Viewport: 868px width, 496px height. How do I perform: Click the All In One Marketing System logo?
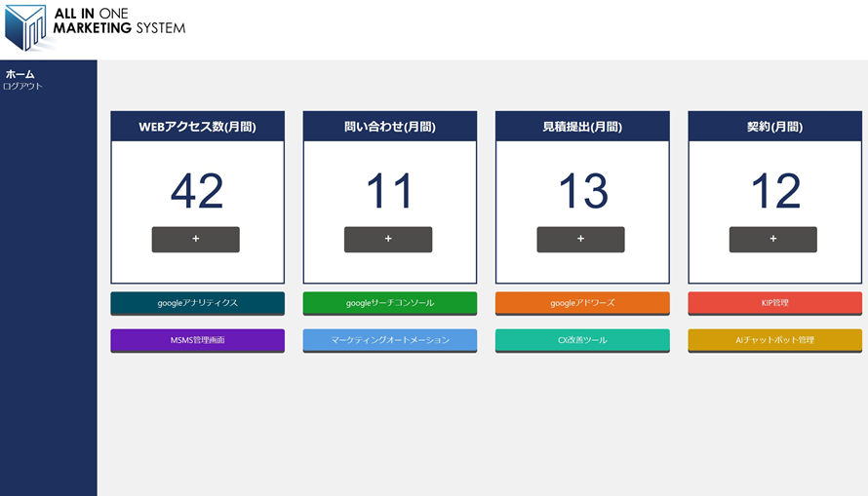coord(95,26)
